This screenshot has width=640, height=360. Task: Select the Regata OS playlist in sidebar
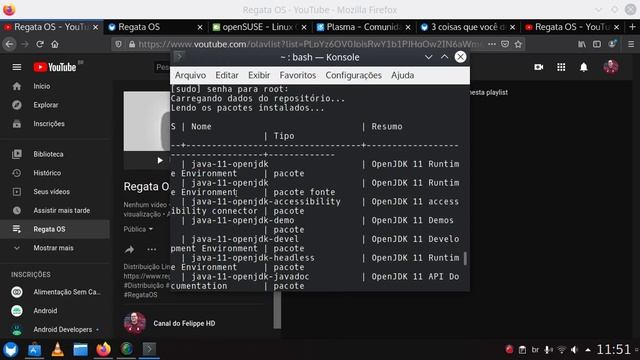55,229
